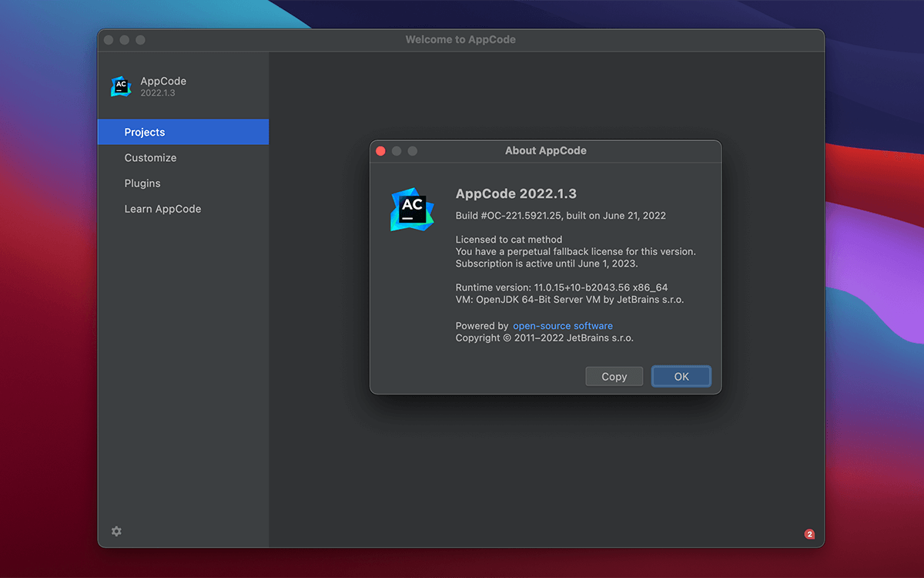Click the Licensed to cat method text
The image size is (924, 578).
(509, 240)
